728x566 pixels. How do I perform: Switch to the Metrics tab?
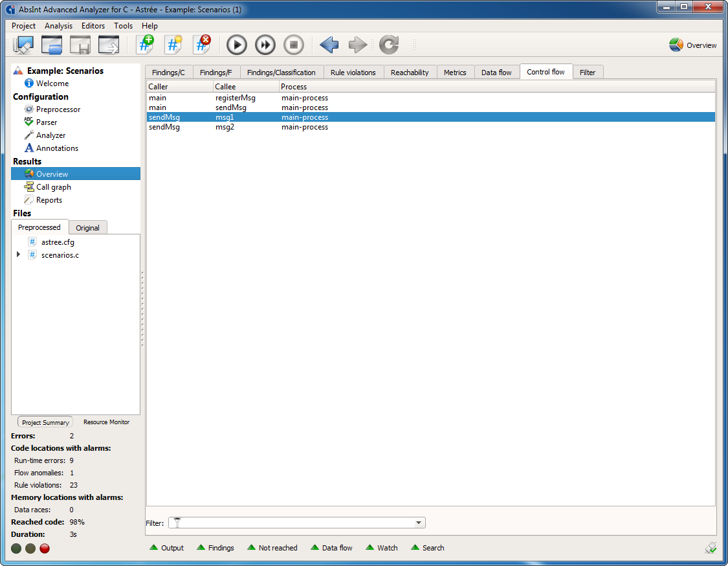click(454, 73)
